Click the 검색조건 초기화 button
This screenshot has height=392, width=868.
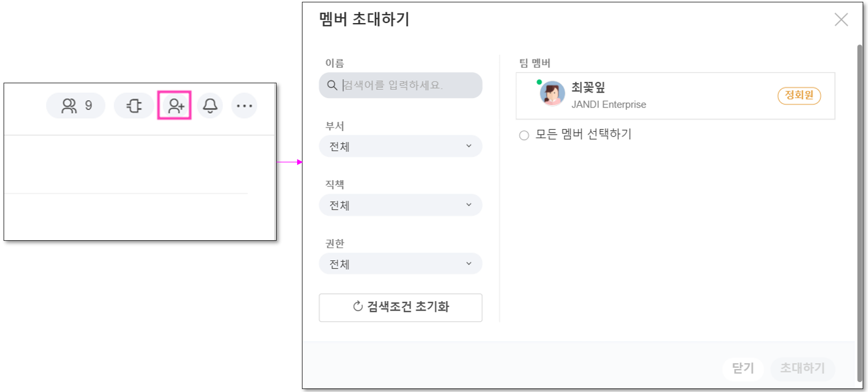click(400, 307)
